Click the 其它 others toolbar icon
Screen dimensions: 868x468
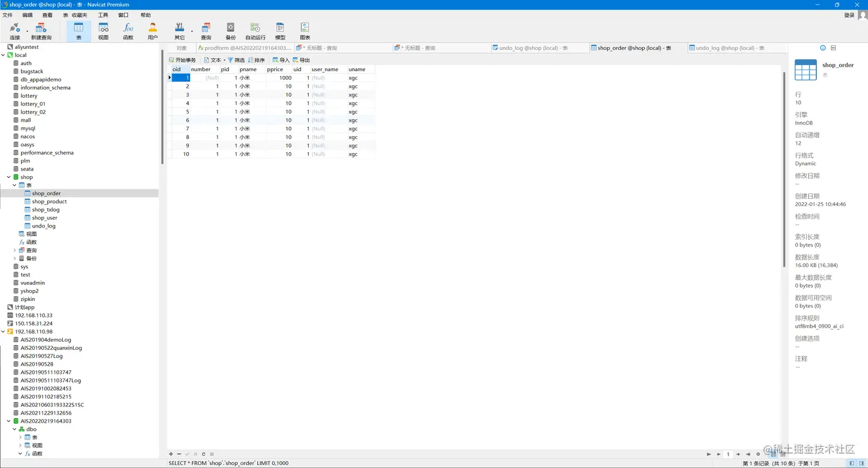[x=180, y=31]
